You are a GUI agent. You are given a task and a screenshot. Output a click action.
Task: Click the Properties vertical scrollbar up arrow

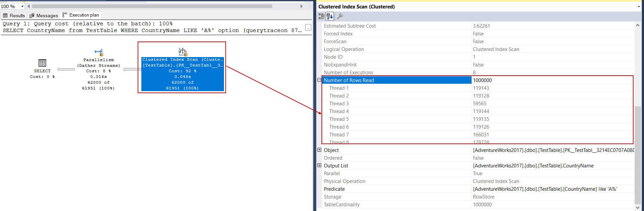pos(638,25)
